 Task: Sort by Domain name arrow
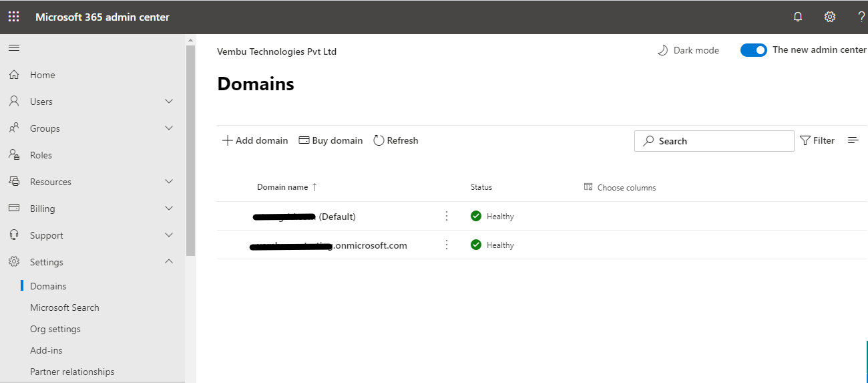[314, 187]
